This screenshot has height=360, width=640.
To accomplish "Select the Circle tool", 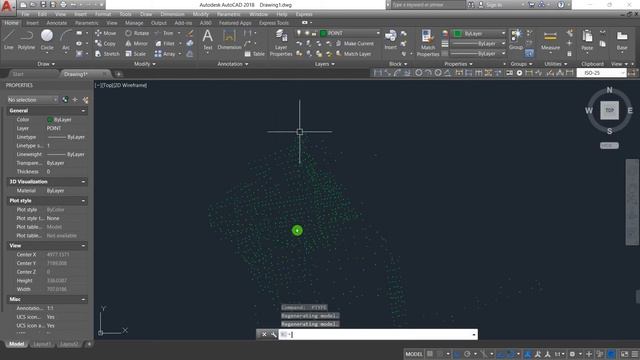I will tap(47, 40).
